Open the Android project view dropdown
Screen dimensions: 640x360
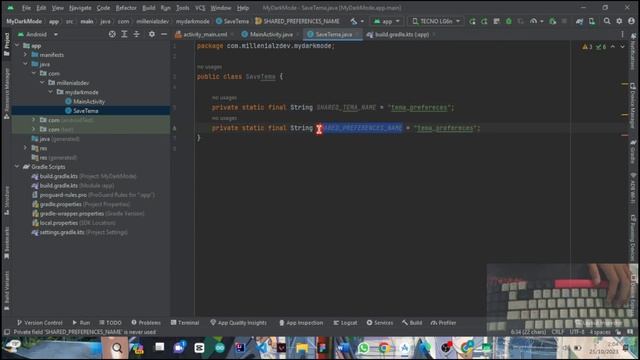(38, 34)
